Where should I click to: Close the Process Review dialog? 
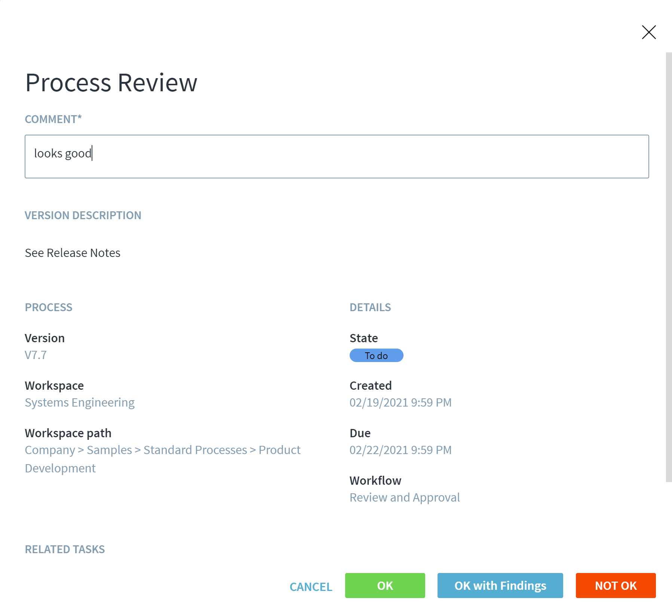point(648,32)
